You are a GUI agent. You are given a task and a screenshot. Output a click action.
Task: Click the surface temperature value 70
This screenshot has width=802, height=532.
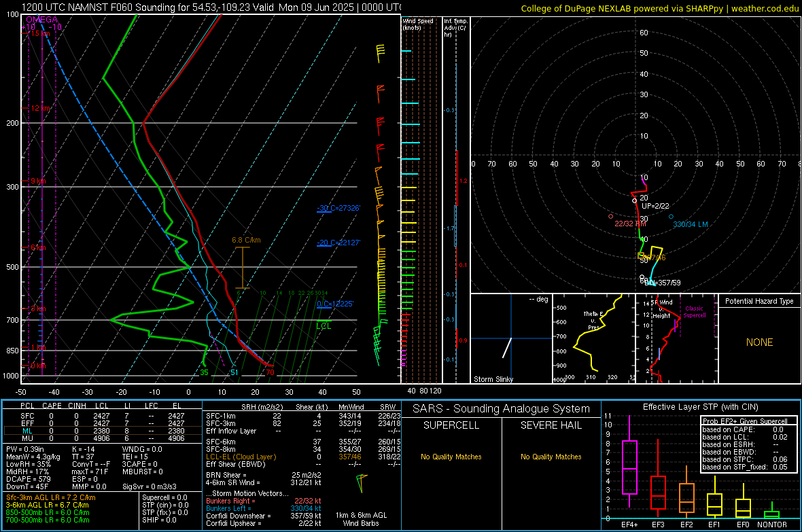point(270,372)
